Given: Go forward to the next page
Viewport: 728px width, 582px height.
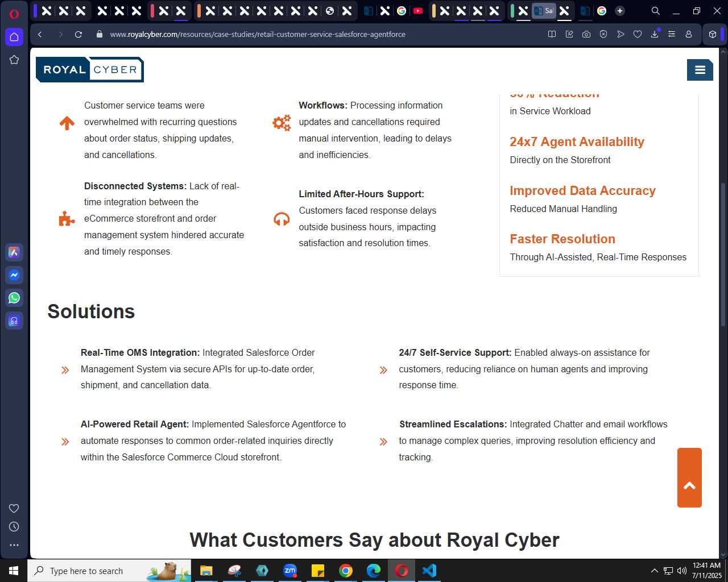Looking at the screenshot, I should coord(60,34).
